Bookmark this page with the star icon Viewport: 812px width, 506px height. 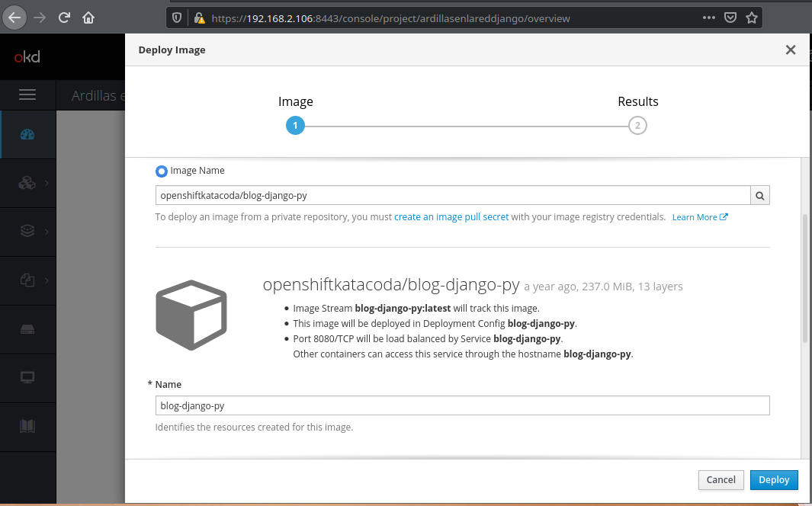pyautogui.click(x=752, y=18)
